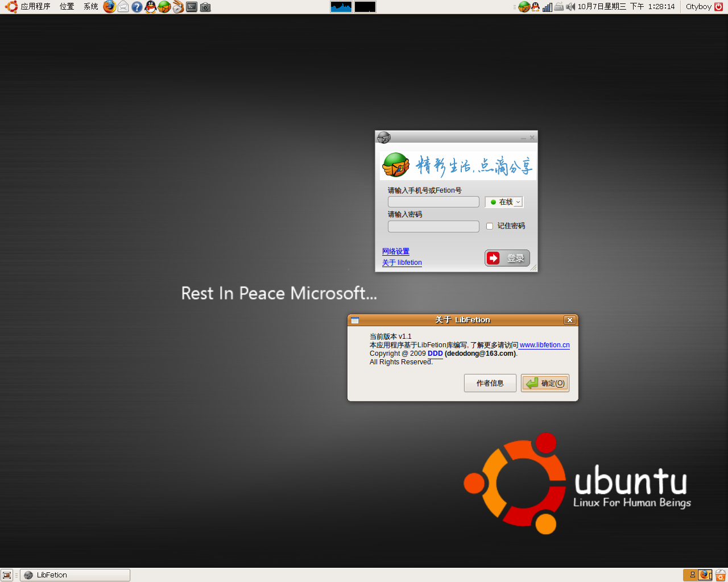Click QQ penguin in the system tray
The width and height of the screenshot is (728, 582).
(x=535, y=7)
